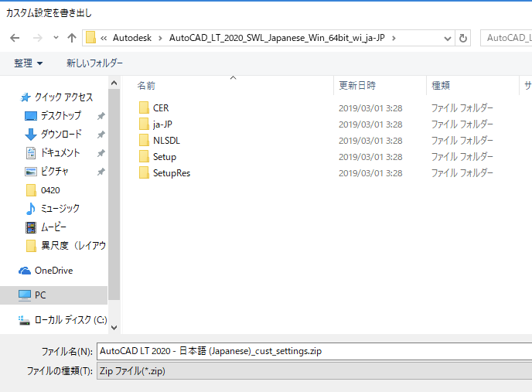Click the pictures icon next to ピクチャ
This screenshot has width=532, height=392.
(x=31, y=172)
